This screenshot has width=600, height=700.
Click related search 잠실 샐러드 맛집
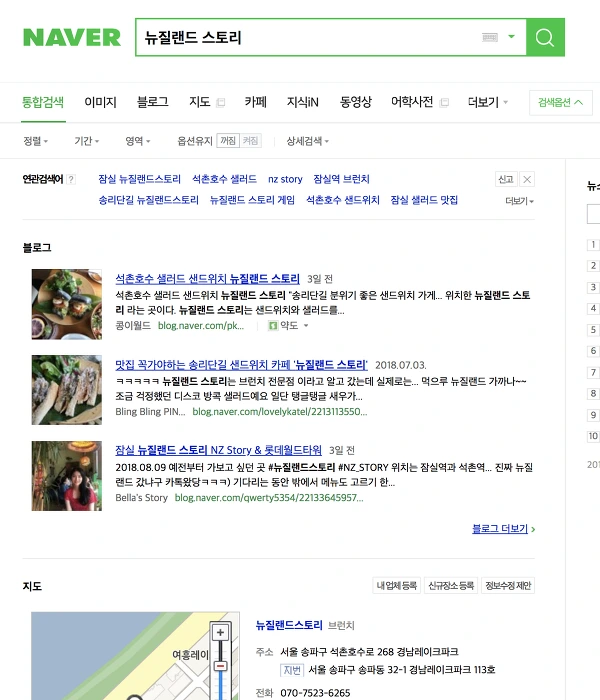[x=424, y=200]
